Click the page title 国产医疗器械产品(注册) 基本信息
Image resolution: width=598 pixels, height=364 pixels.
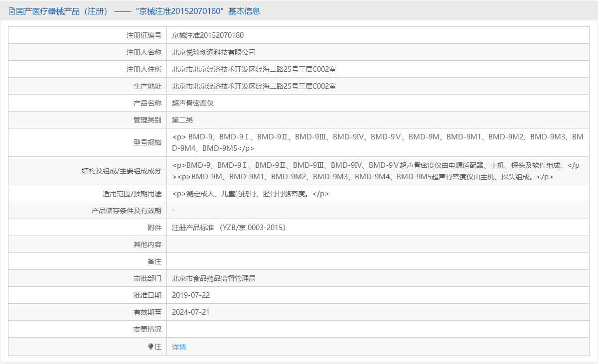pos(138,11)
